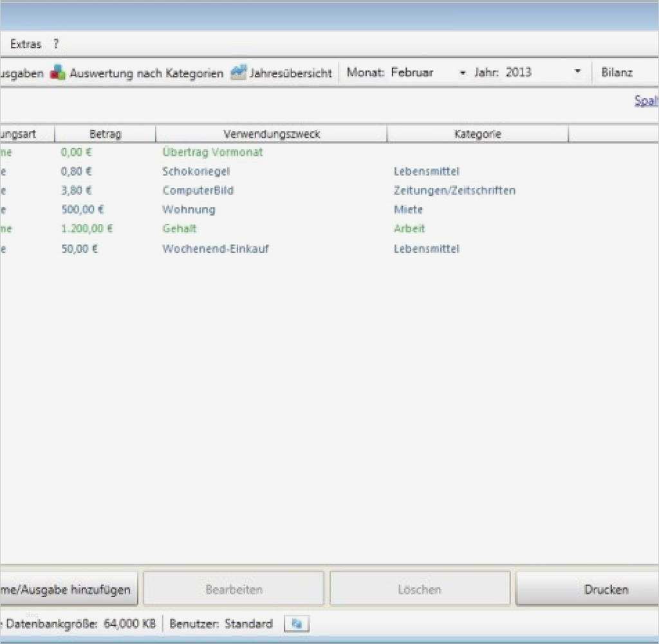The image size is (659, 644).
Task: Click Lebensmittel in the Schokoriegel row
Action: (x=426, y=171)
